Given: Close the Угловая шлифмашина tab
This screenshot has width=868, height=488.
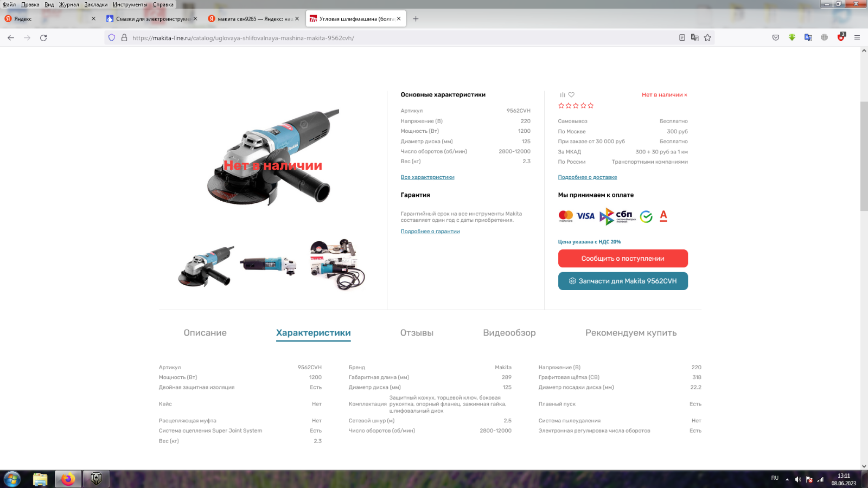Looking at the screenshot, I should pos(399,19).
